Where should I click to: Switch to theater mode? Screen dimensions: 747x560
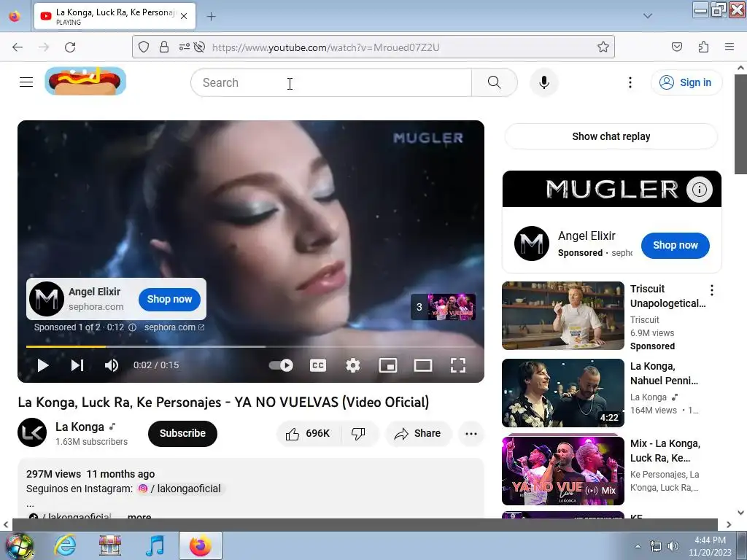tap(423, 365)
